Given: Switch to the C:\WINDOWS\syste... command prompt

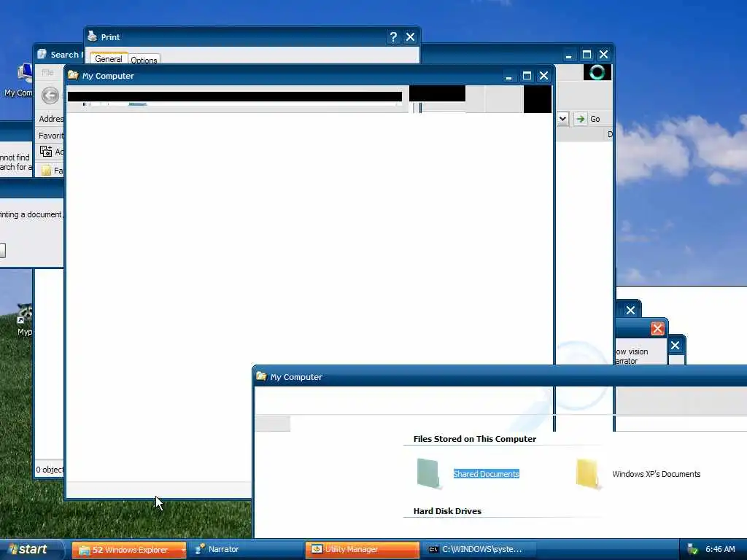Looking at the screenshot, I should click(x=479, y=550).
